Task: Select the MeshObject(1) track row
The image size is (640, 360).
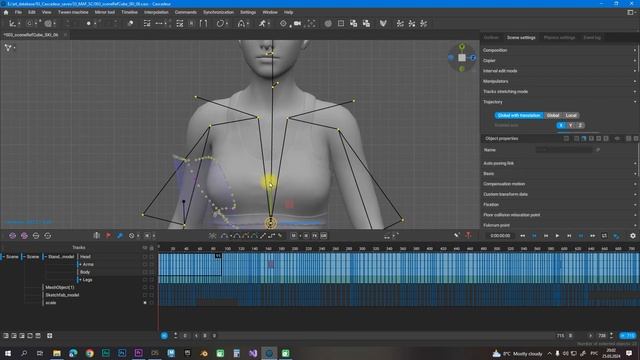Action: coord(60,287)
